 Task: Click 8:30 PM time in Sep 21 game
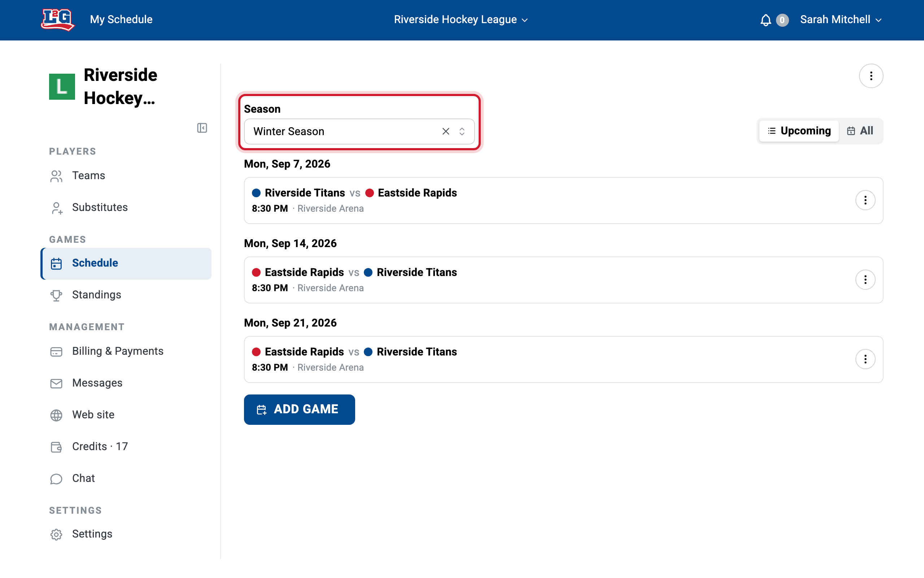270,368
